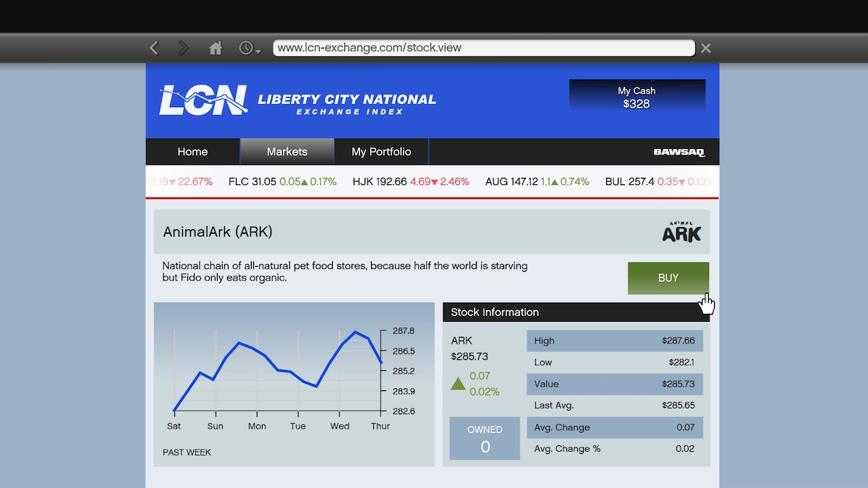Click the LCN logo in the header
Image resolution: width=868 pixels, height=488 pixels.
click(x=203, y=100)
